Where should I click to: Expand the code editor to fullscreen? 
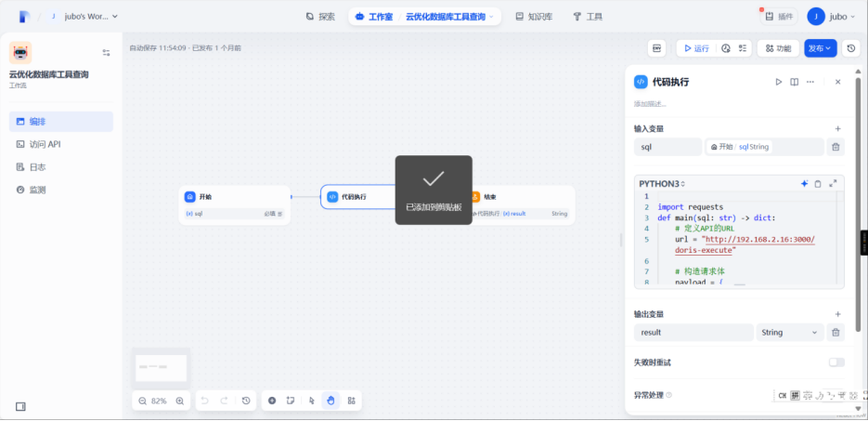point(833,184)
